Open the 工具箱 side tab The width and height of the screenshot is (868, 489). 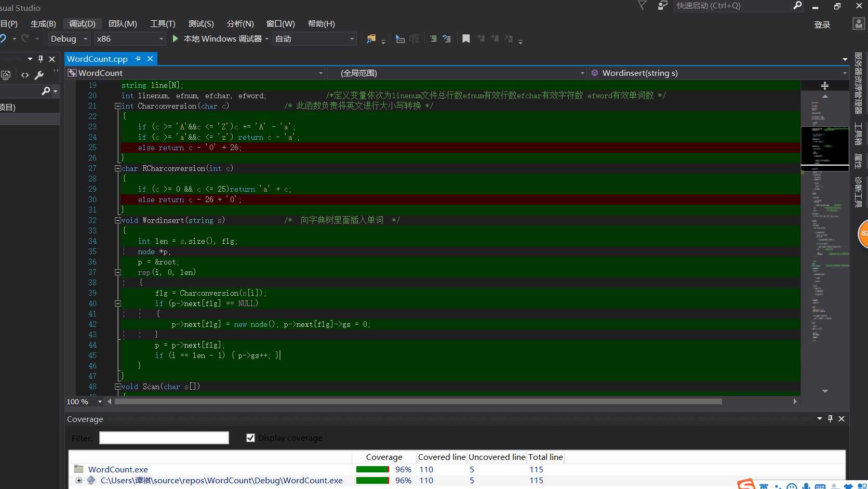pos(859,134)
